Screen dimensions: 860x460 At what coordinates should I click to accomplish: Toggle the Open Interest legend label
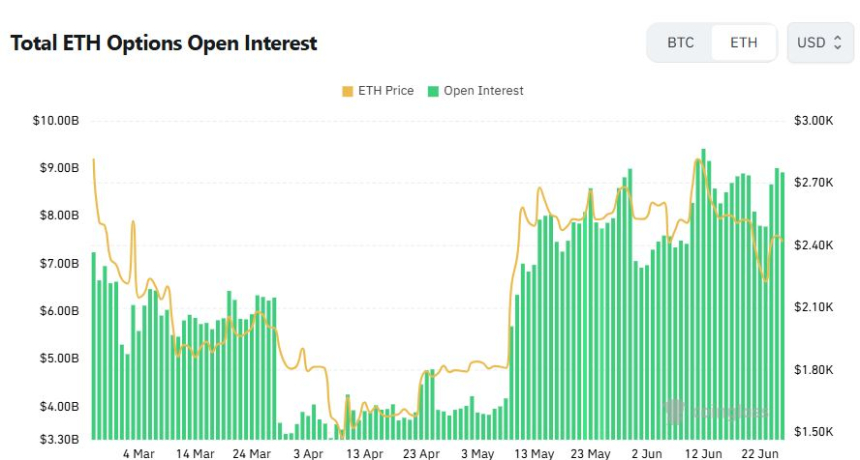pos(483,91)
